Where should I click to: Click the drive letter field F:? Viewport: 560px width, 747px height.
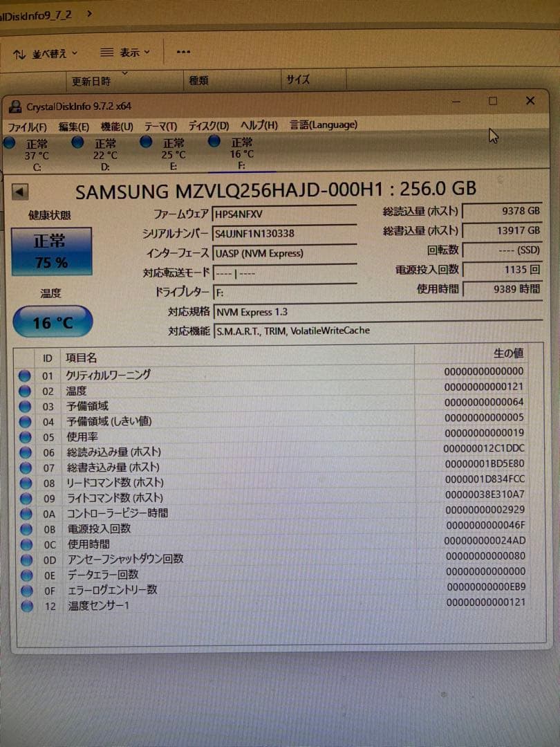(285, 292)
